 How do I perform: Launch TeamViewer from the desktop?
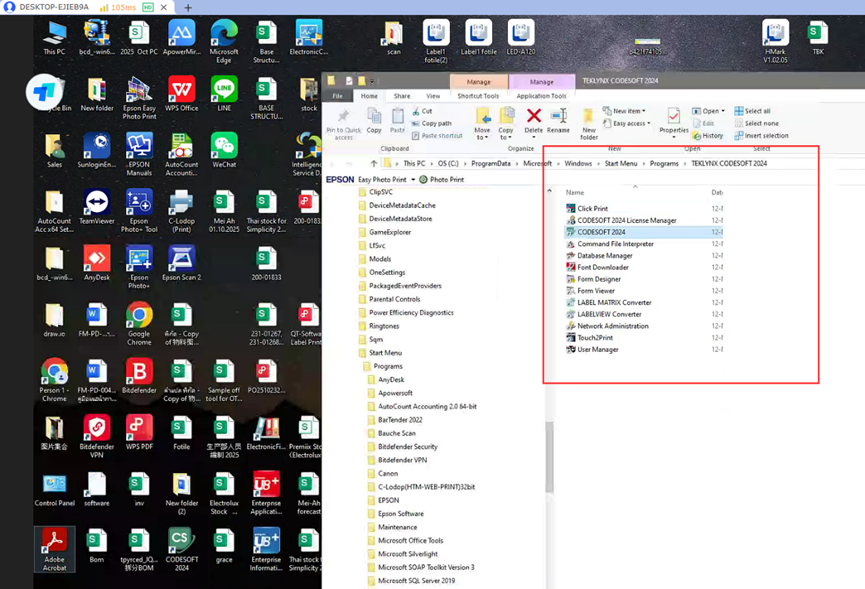97,203
